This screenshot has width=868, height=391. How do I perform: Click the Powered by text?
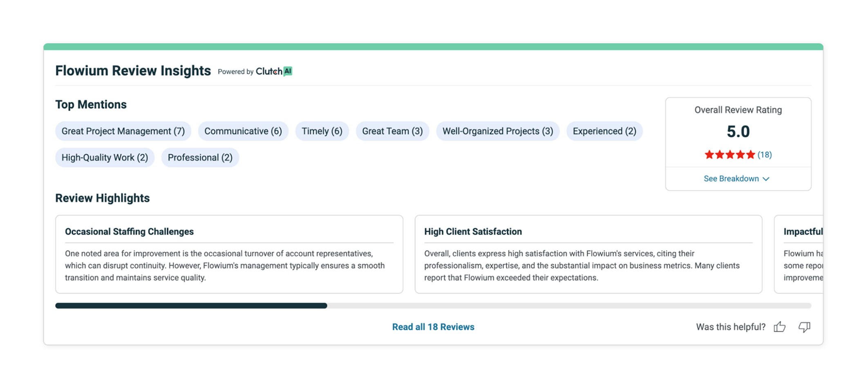coord(236,72)
